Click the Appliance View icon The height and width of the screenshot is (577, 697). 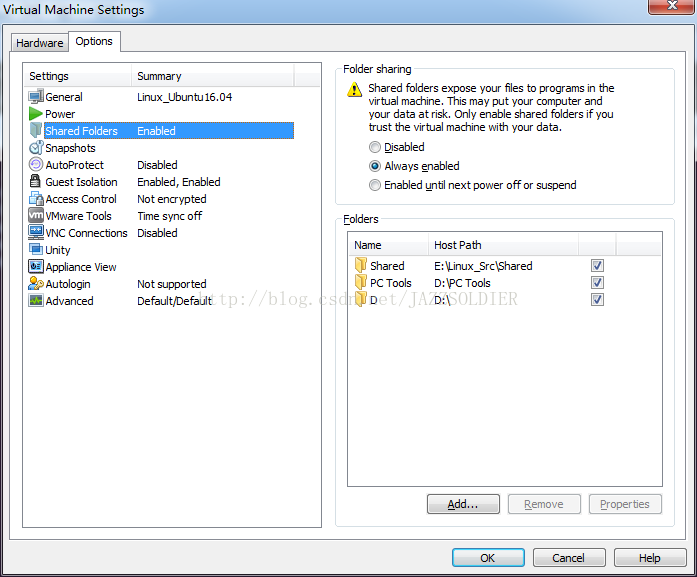[x=36, y=266]
